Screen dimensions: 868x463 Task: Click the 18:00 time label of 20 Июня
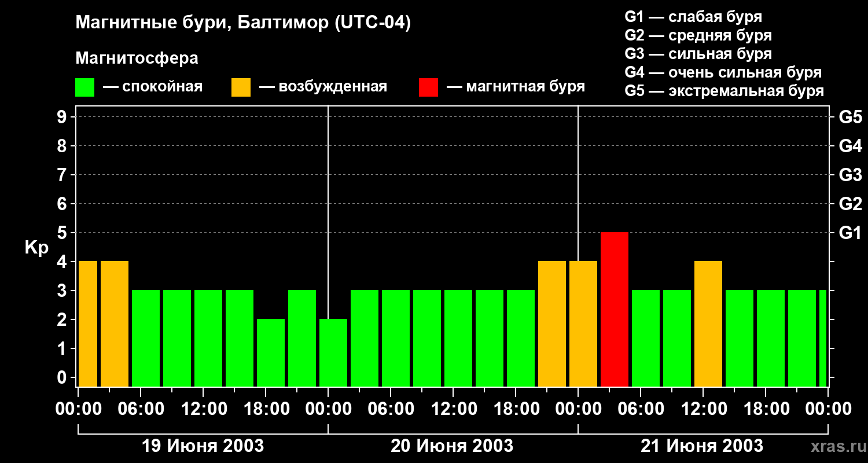pyautogui.click(x=516, y=409)
